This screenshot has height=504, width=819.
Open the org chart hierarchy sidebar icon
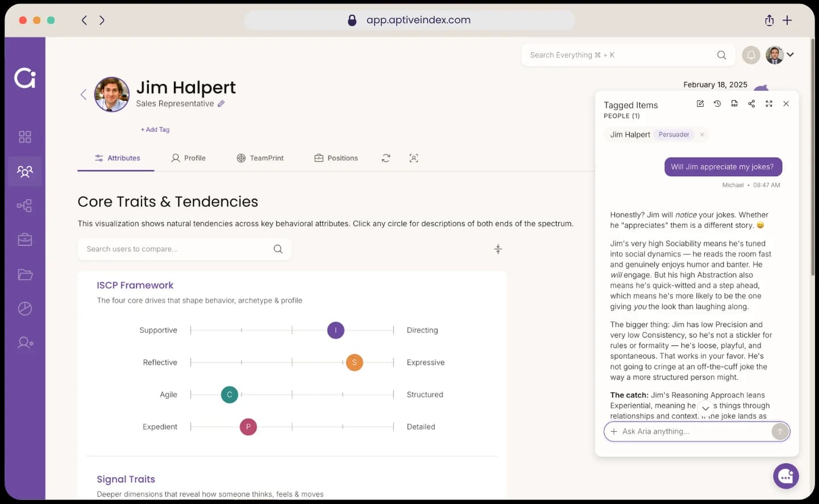point(25,206)
